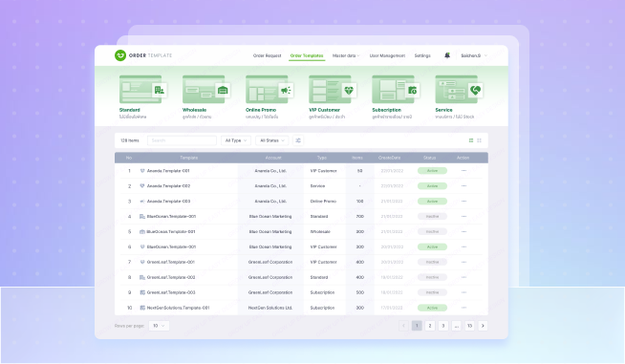This screenshot has width=625, height=364.
Task: Open the filter settings icon beside All Status
Action: click(298, 140)
